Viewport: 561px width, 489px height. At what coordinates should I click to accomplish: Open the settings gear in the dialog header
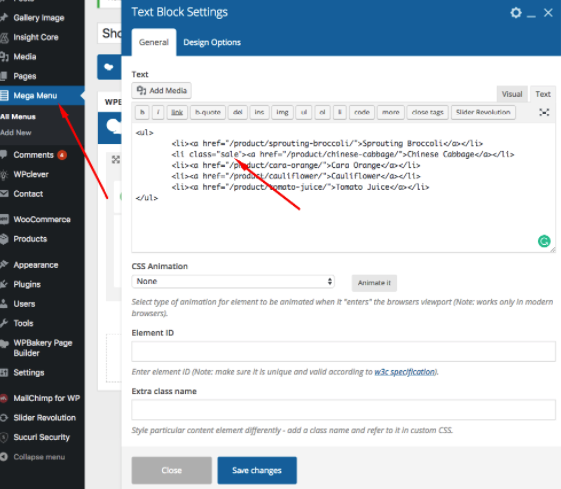click(516, 13)
